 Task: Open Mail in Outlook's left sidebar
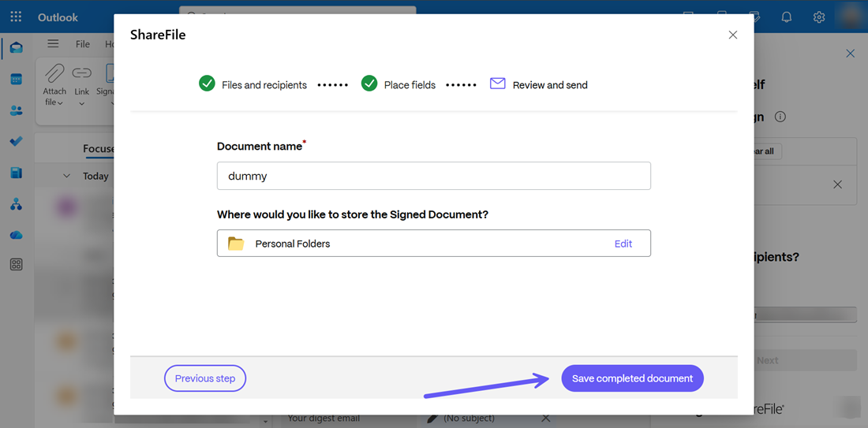tap(16, 47)
